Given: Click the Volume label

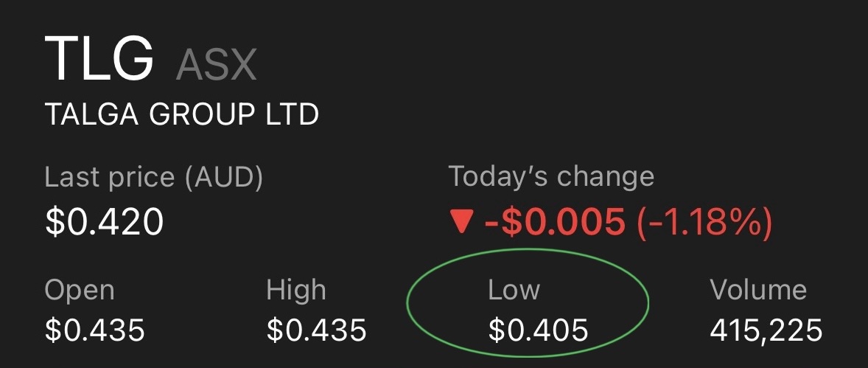Looking at the screenshot, I should tap(758, 290).
